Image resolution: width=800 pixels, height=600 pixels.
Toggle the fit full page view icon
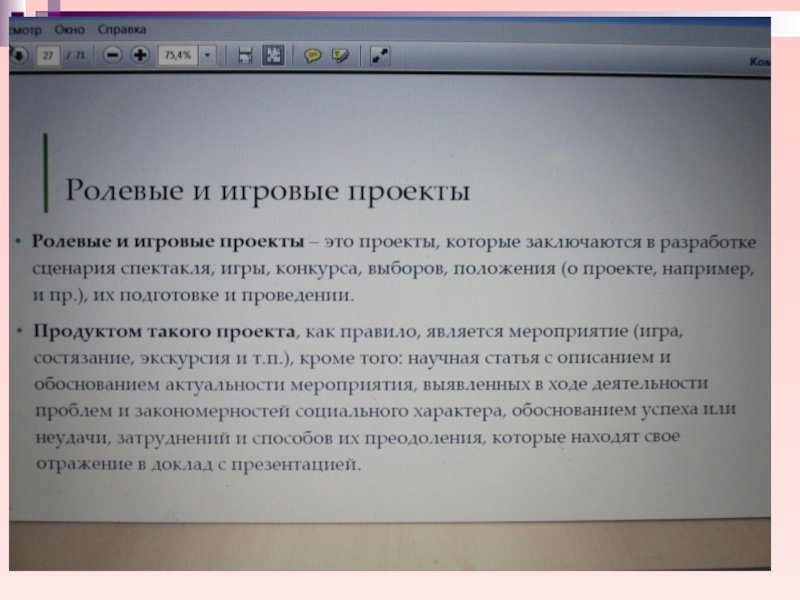click(273, 56)
